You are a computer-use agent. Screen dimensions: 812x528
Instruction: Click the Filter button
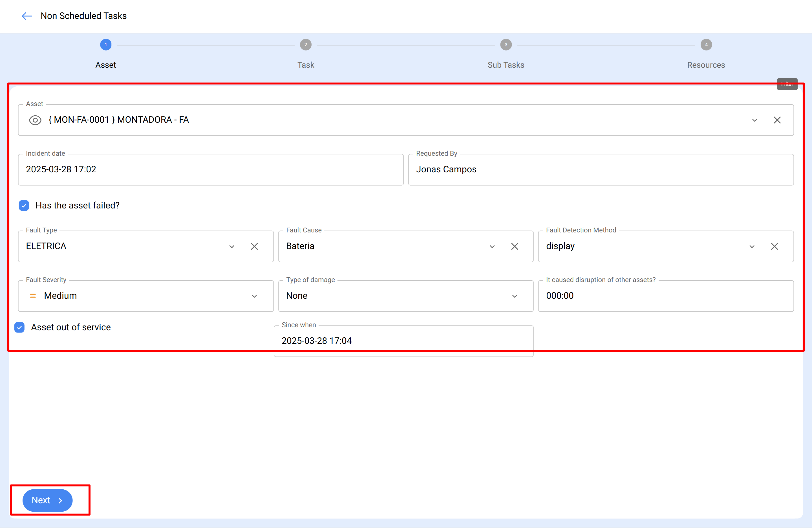click(x=787, y=84)
